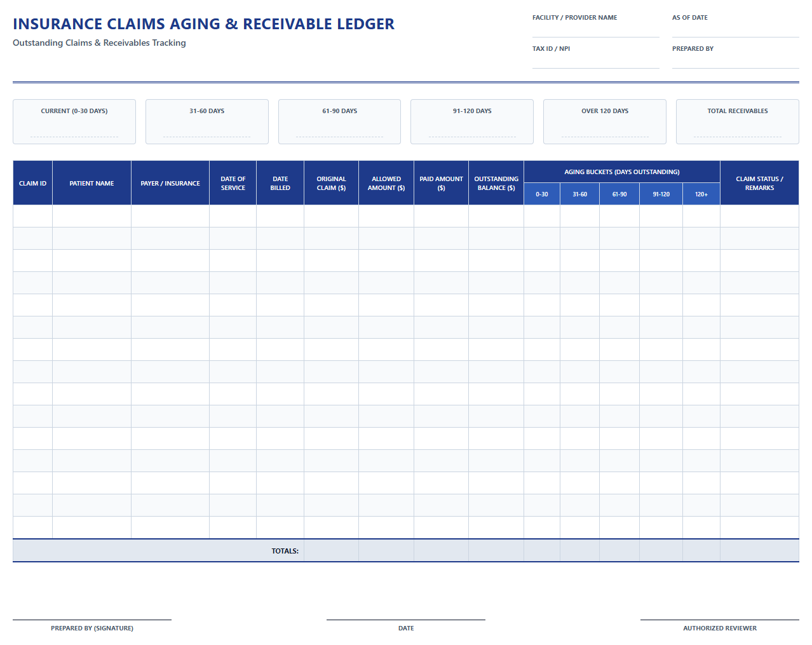Click the Facility / Provider Name field
This screenshot has width=812, height=645.
pyautogui.click(x=596, y=30)
